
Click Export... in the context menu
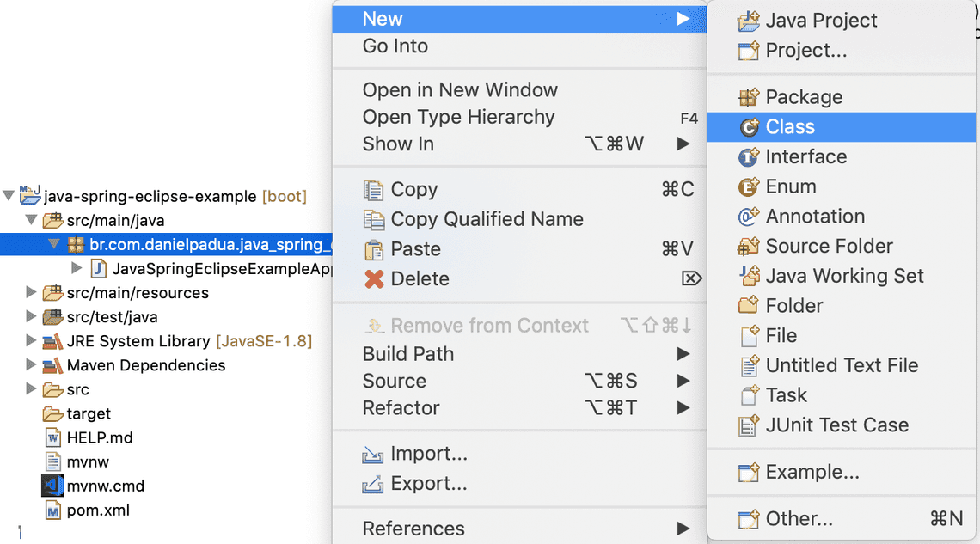[428, 484]
